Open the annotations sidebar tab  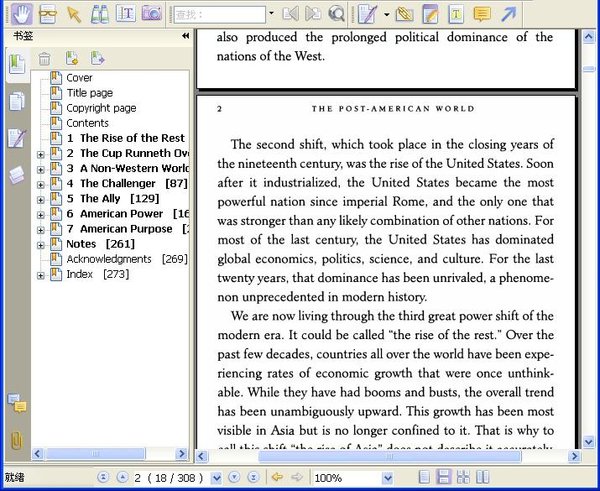17,138
